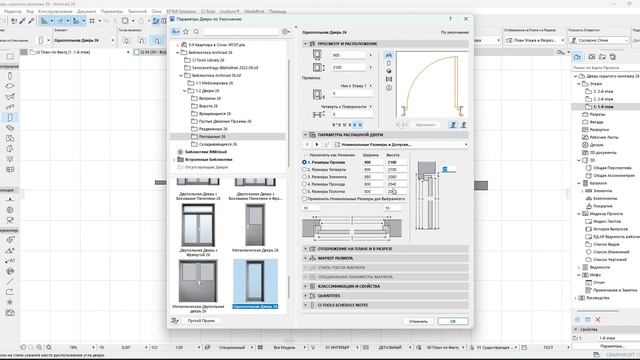The width and height of the screenshot is (640, 360).
Task: Go to next parameter page arrow
Action: click(317, 144)
